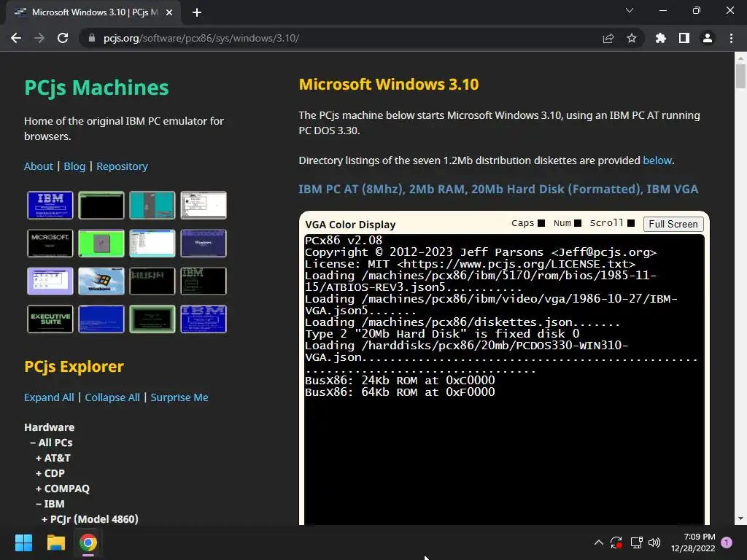The width and height of the screenshot is (747, 560).
Task: Open the network status tray icon
Action: pyautogui.click(x=636, y=542)
